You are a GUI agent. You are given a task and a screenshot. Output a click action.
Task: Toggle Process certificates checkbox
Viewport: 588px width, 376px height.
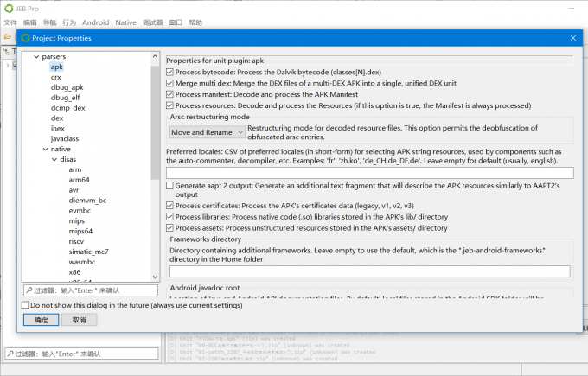(x=169, y=206)
